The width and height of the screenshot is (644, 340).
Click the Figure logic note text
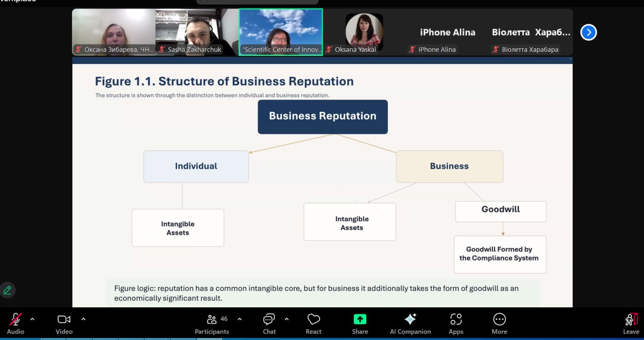pos(316,293)
